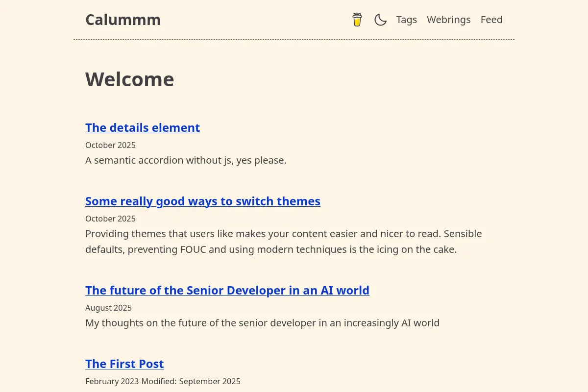
Task: Click the date under the switch themes post
Action: pos(110,219)
